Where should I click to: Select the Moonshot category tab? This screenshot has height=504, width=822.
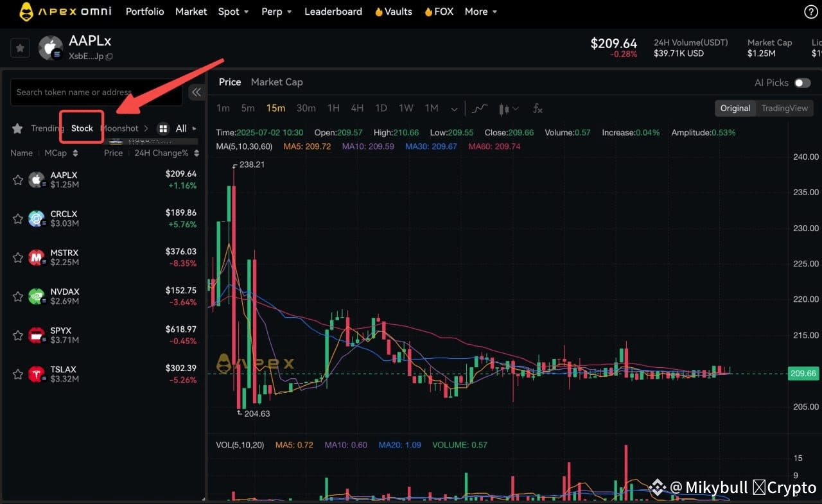point(121,128)
